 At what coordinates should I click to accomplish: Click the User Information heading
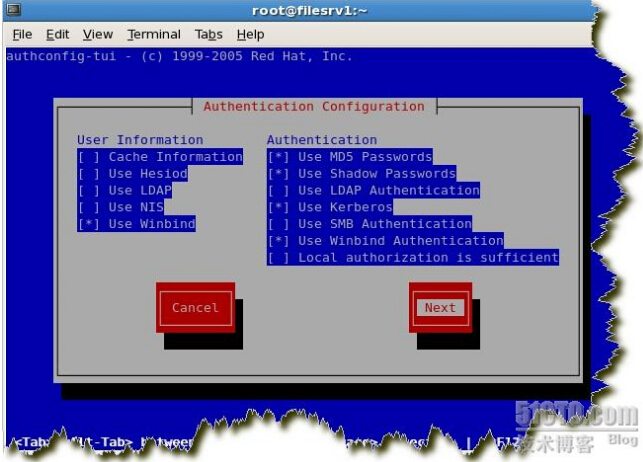click(140, 140)
